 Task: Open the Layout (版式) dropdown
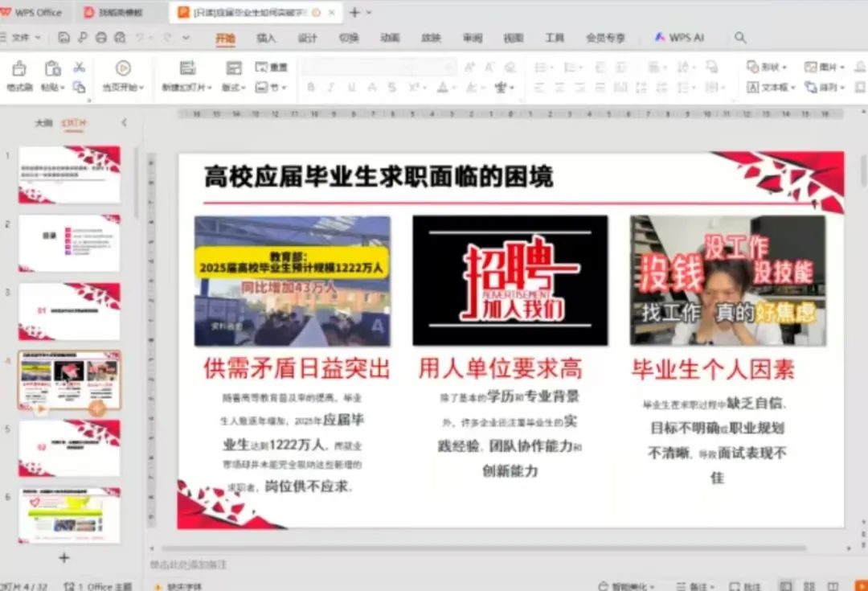pos(234,87)
